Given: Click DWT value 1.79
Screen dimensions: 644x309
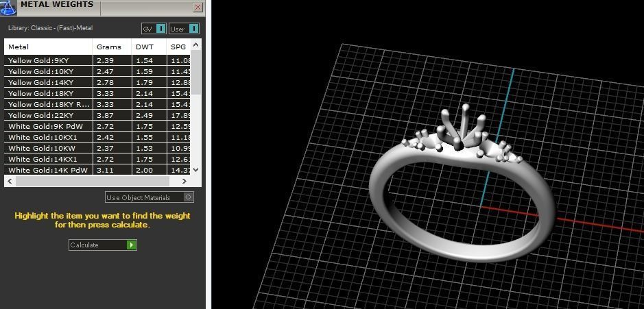Looking at the screenshot, I should pos(144,82).
